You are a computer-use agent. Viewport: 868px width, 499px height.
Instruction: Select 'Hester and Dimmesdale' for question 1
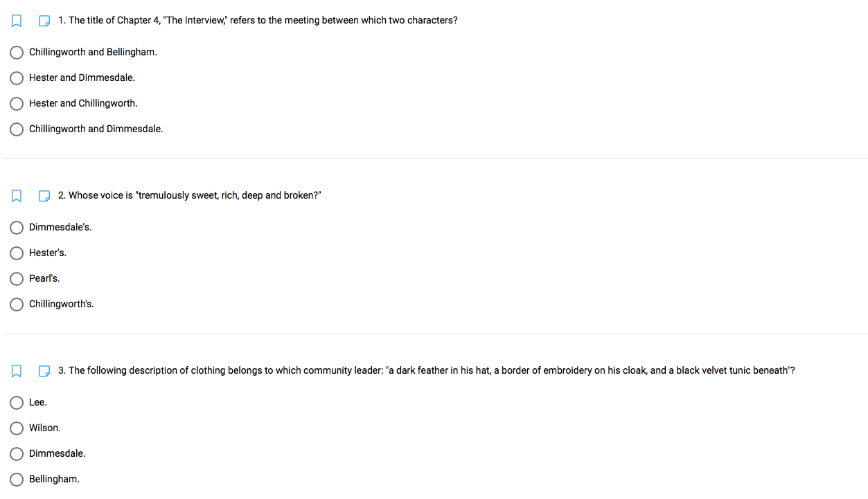click(x=16, y=78)
